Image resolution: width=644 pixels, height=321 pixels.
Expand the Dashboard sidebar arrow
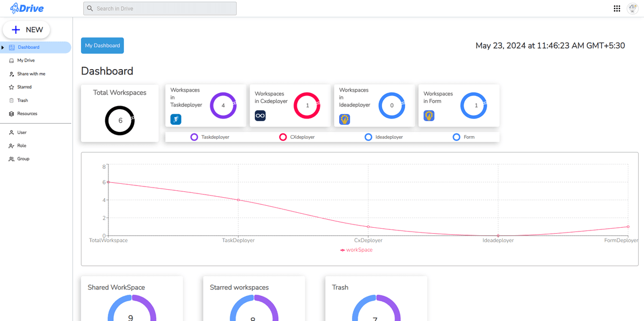coord(3,47)
